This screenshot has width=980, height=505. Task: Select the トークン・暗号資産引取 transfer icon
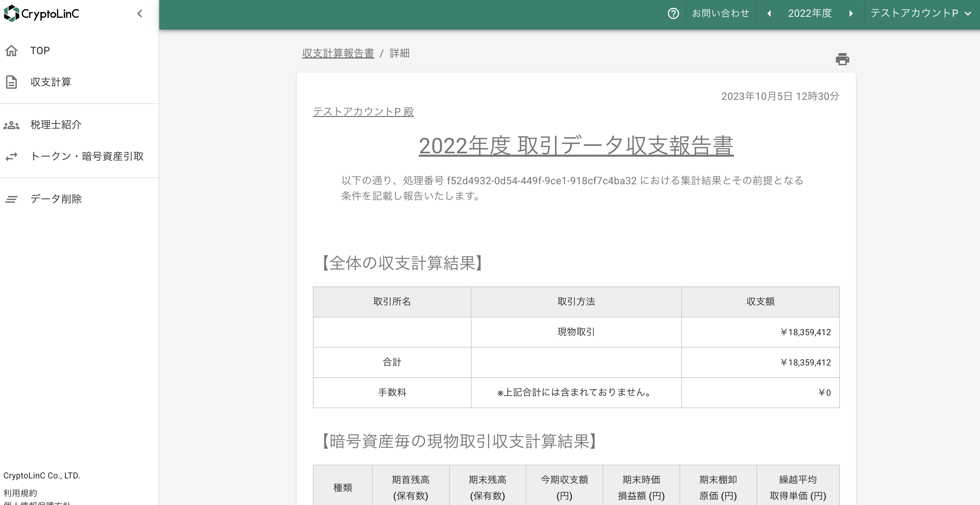pos(11,156)
